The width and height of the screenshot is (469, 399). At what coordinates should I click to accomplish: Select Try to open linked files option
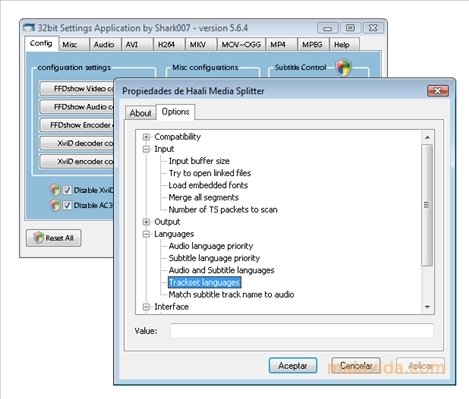210,173
